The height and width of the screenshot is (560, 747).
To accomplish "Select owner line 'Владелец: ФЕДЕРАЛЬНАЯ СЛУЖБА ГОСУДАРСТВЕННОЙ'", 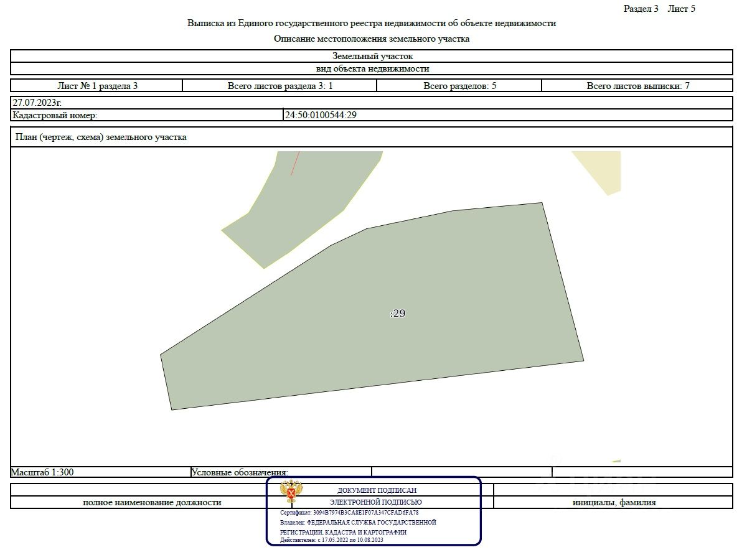I will [358, 523].
